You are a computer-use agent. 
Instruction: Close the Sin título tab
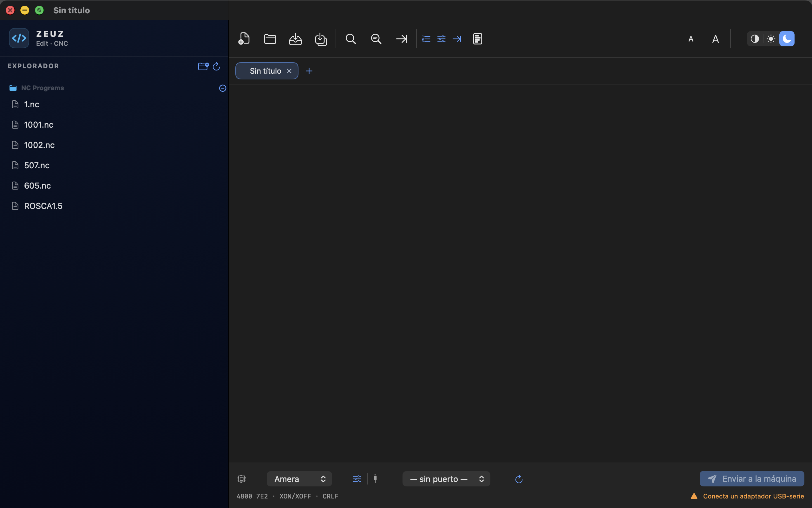(289, 71)
